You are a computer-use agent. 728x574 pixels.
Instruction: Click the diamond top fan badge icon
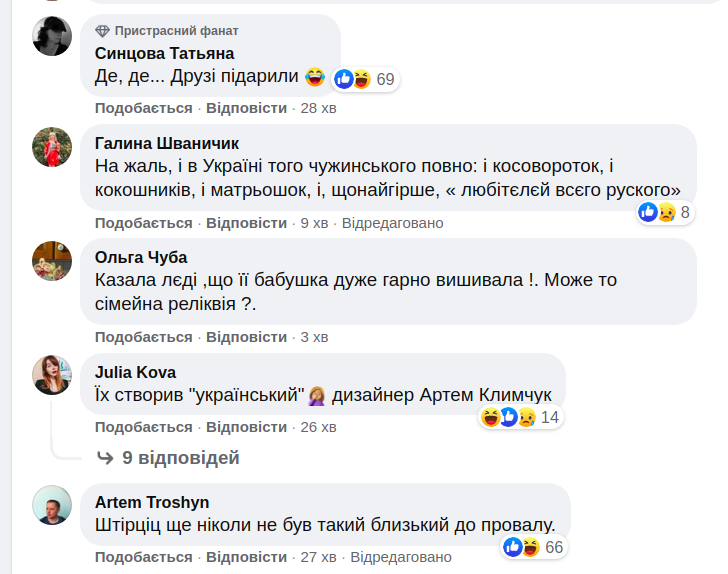tap(103, 30)
